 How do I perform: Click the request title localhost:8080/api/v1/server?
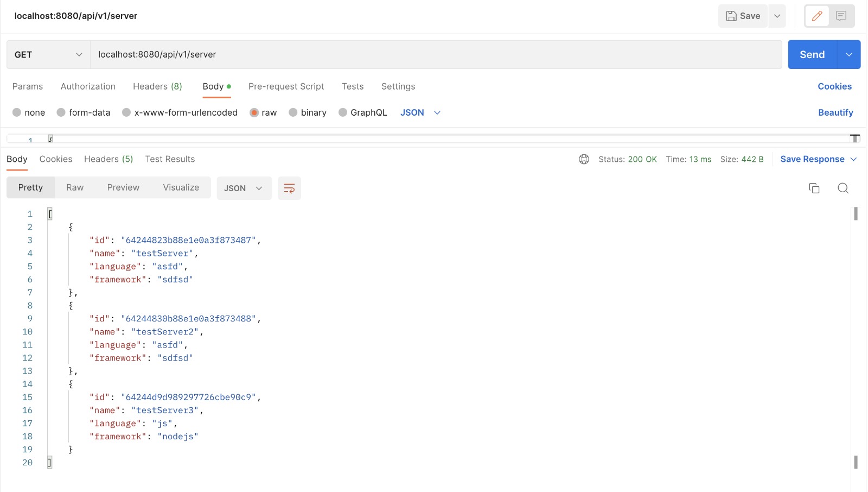click(x=76, y=16)
